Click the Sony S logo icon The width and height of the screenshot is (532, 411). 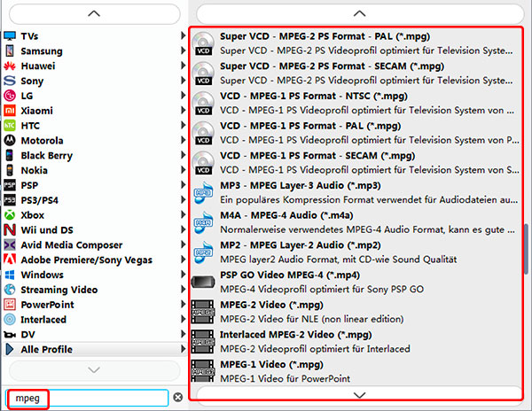(10, 81)
